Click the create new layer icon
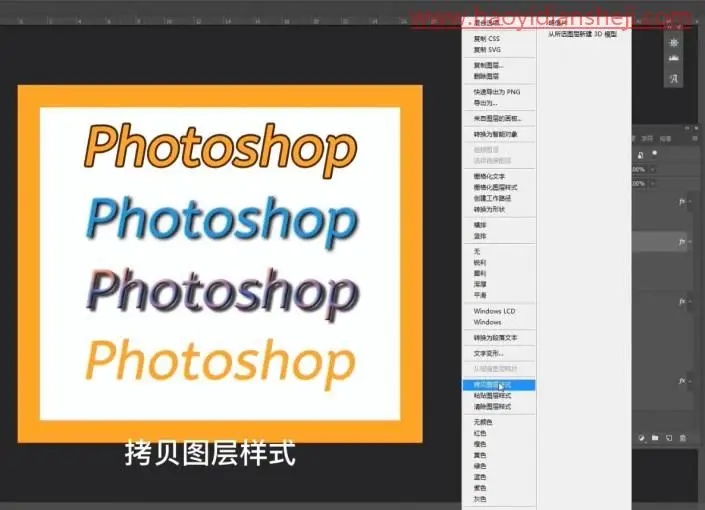The height and width of the screenshot is (510, 705). point(669,438)
